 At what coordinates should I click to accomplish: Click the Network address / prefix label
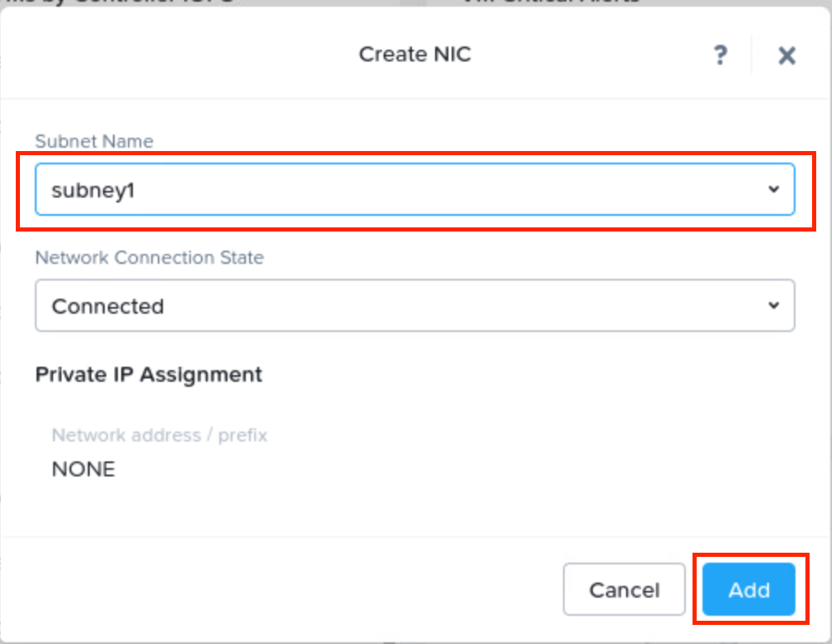point(159,435)
